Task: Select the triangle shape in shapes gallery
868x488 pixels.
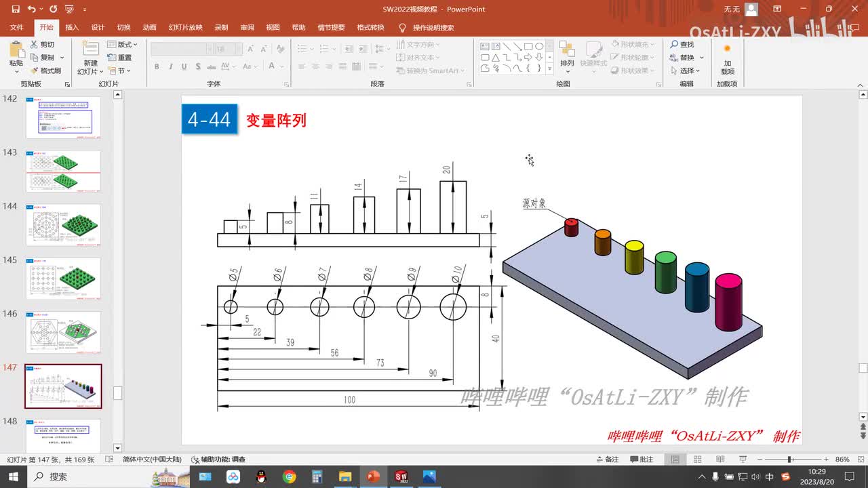Action: click(496, 58)
